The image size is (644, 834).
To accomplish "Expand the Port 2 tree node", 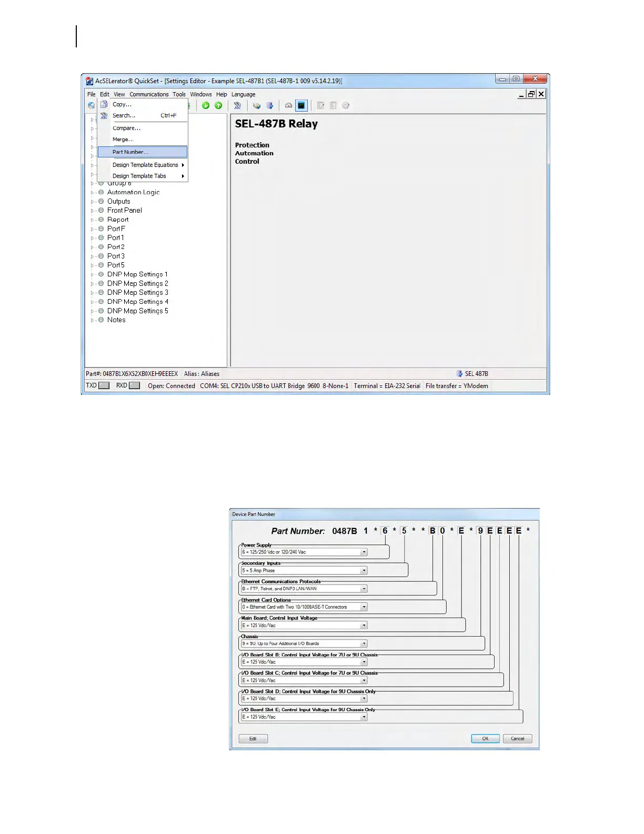I will [92, 247].
